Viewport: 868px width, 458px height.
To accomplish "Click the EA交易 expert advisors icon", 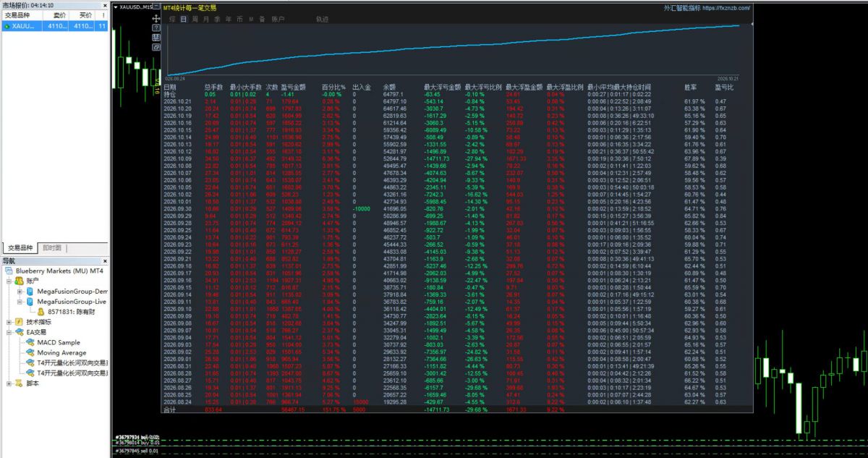I will click(20, 332).
